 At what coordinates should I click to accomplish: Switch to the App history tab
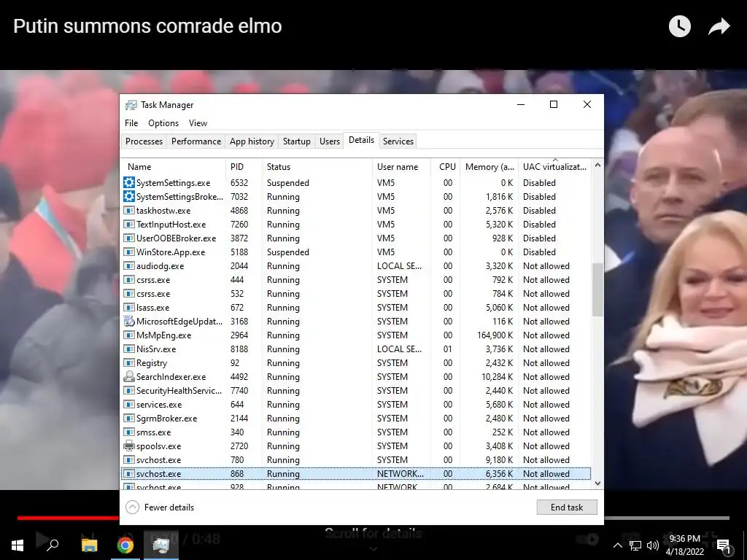point(252,141)
